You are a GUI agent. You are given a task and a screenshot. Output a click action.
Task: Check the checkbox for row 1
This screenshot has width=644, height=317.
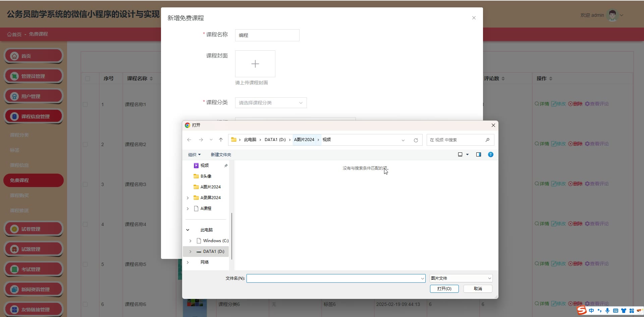click(85, 104)
